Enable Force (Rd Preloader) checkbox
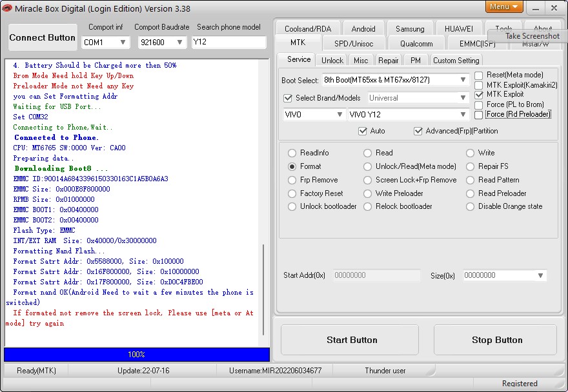The image size is (568, 392). coord(478,115)
